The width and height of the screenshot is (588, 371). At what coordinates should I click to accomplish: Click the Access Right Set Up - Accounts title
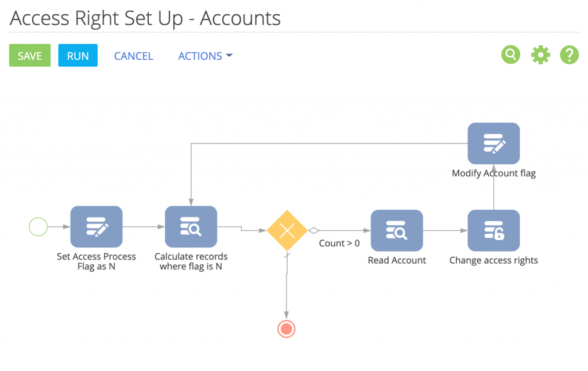(145, 18)
